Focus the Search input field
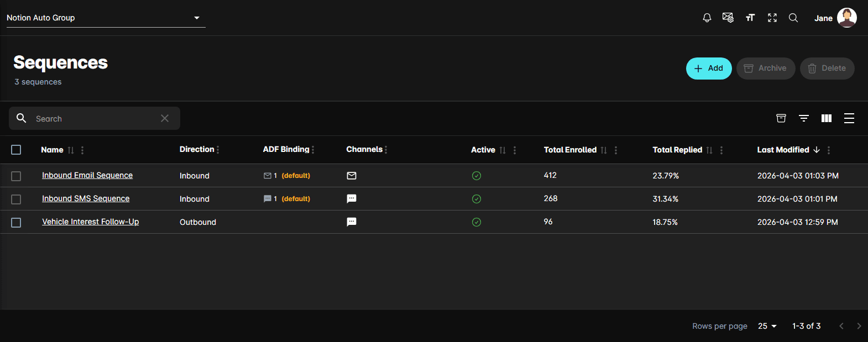The height and width of the screenshot is (342, 868). pos(95,118)
